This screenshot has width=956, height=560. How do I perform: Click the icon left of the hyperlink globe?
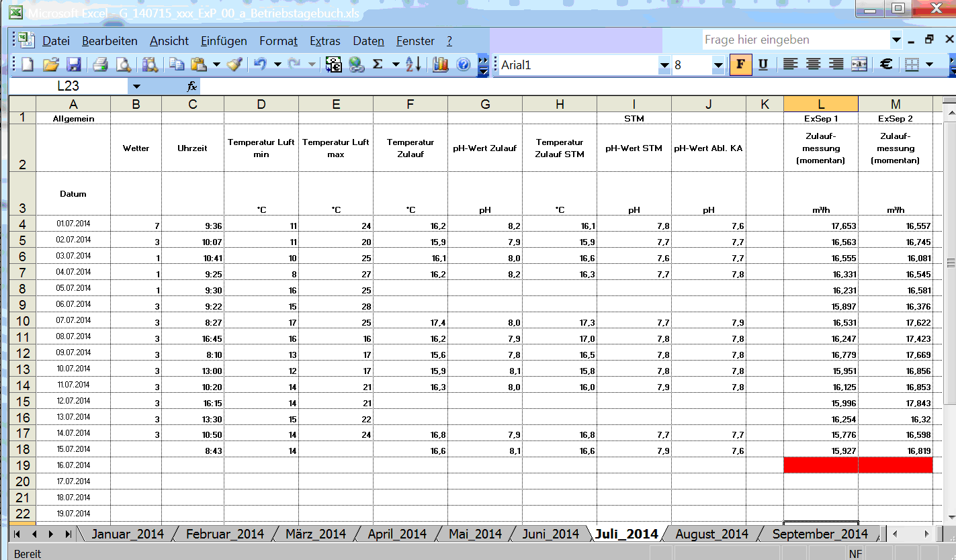(x=334, y=64)
